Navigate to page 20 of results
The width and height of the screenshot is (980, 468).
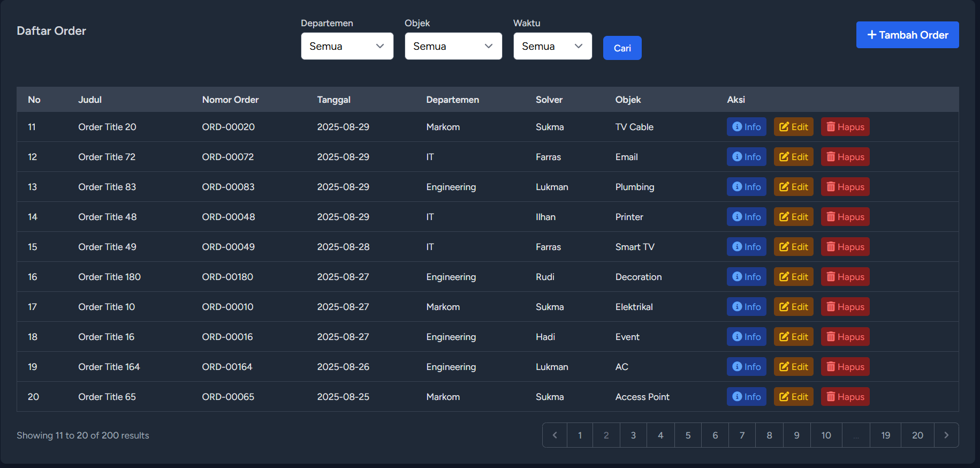[x=917, y=435]
